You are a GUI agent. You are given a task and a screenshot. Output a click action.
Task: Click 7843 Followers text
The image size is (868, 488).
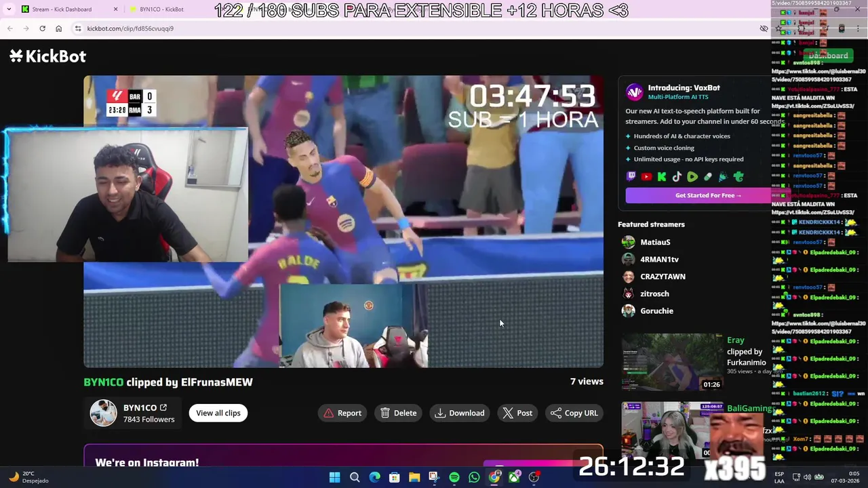[x=149, y=420]
